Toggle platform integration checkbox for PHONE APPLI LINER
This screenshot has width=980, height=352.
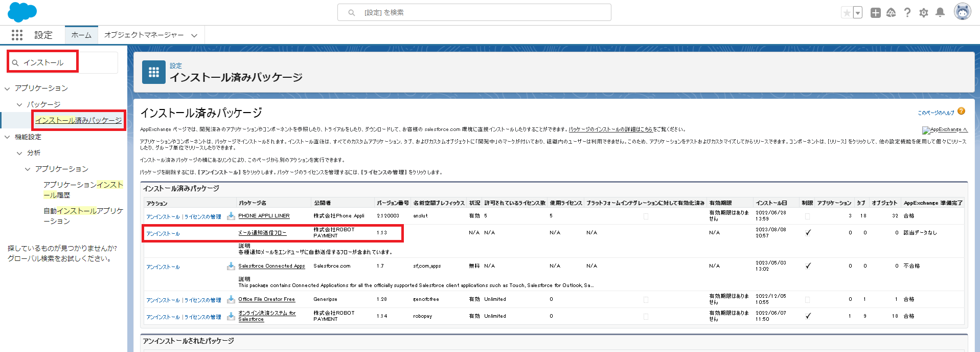pyautogui.click(x=646, y=216)
